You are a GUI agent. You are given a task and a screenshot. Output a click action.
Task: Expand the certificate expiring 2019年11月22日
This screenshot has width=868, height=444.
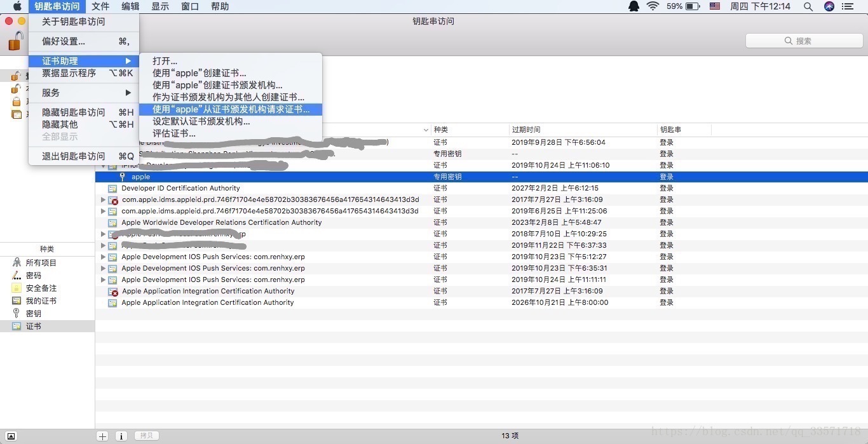click(x=103, y=246)
